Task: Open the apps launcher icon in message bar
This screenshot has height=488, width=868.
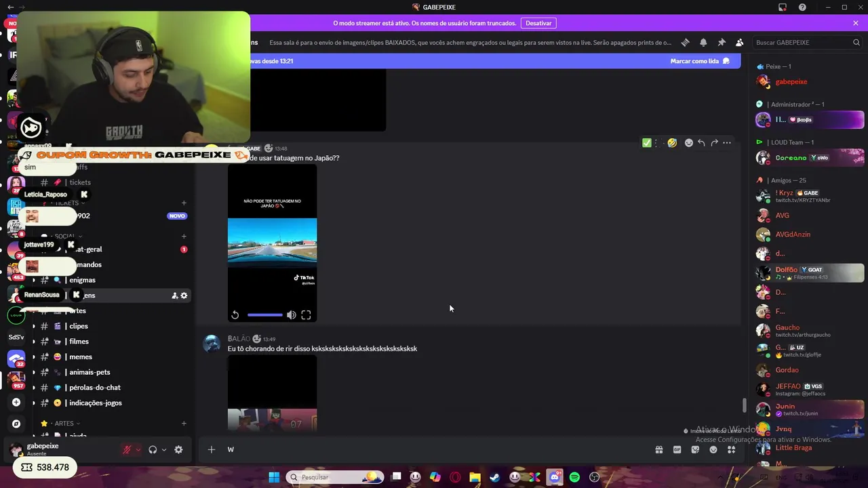Action: [731, 449]
